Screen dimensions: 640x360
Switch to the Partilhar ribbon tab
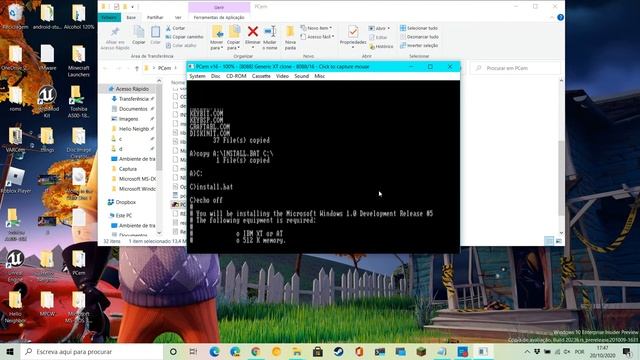155,18
